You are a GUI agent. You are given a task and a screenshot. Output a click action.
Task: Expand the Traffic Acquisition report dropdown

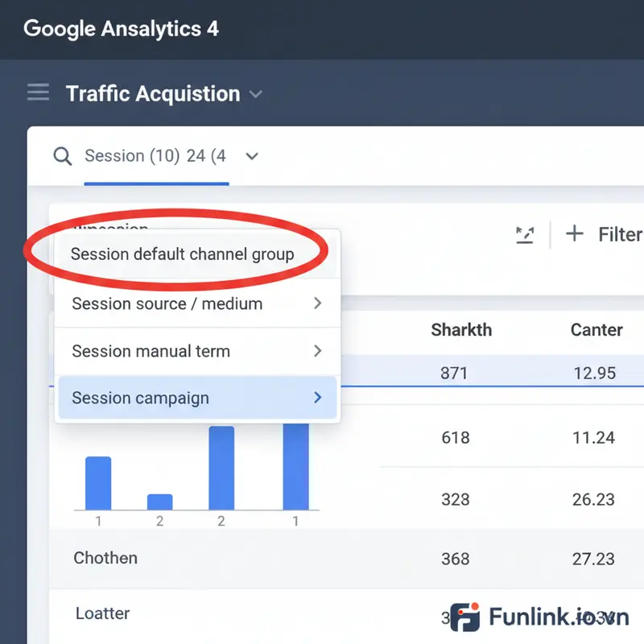click(x=256, y=94)
